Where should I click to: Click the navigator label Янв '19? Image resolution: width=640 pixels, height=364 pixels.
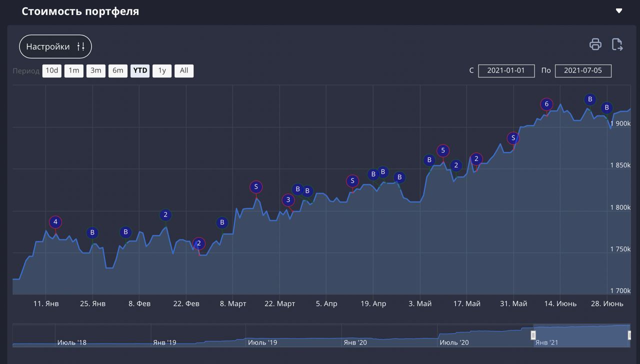coord(164,342)
